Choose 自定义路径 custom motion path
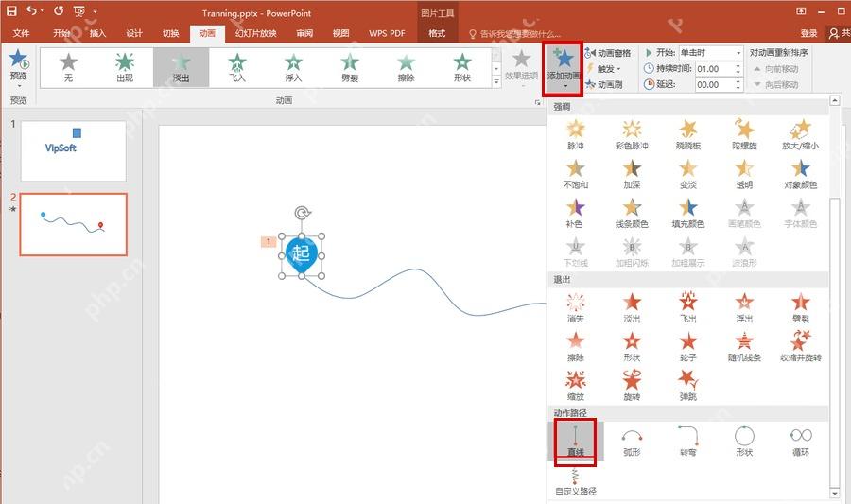The image size is (851, 504). coord(575,481)
